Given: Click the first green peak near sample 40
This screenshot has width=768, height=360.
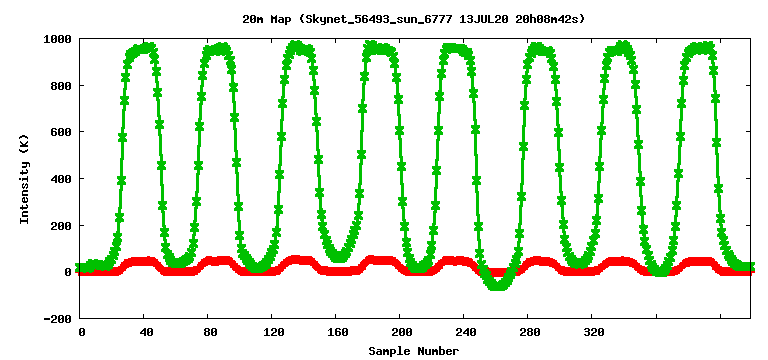Looking at the screenshot, I should pyautogui.click(x=141, y=48).
